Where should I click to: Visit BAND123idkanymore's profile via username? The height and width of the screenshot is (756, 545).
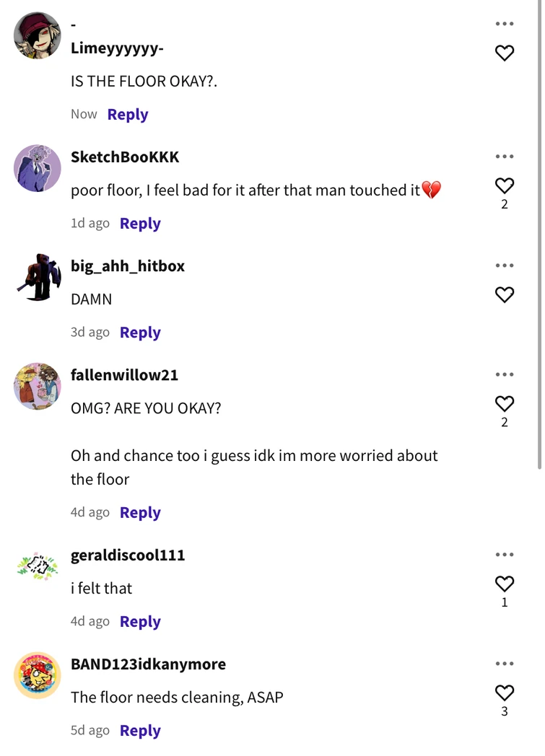(148, 664)
